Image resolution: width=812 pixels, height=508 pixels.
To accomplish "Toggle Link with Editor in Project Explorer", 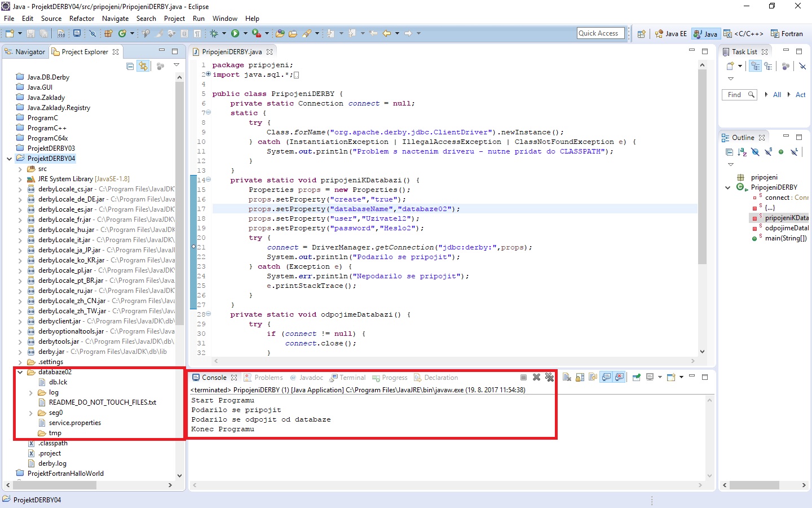I will click(143, 66).
